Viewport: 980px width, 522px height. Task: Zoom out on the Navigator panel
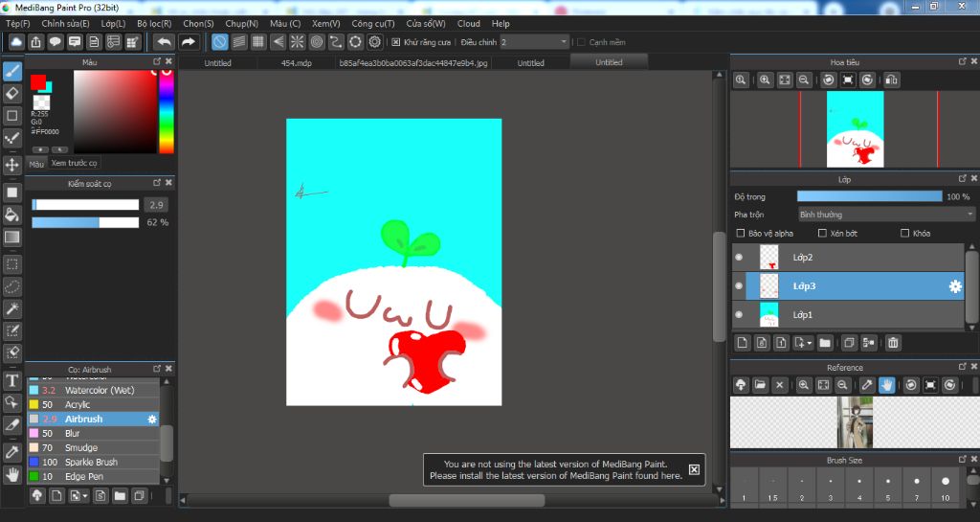click(804, 80)
